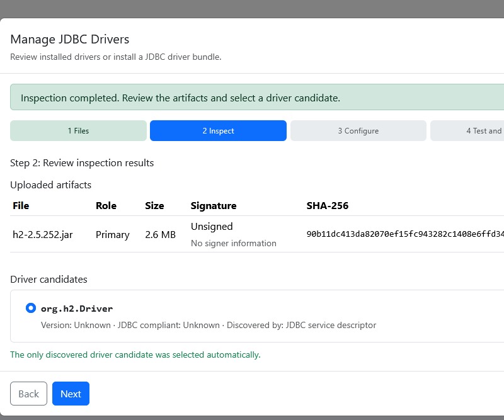Switch to the 3 Configure step tab
504x420 pixels.
pos(358,130)
